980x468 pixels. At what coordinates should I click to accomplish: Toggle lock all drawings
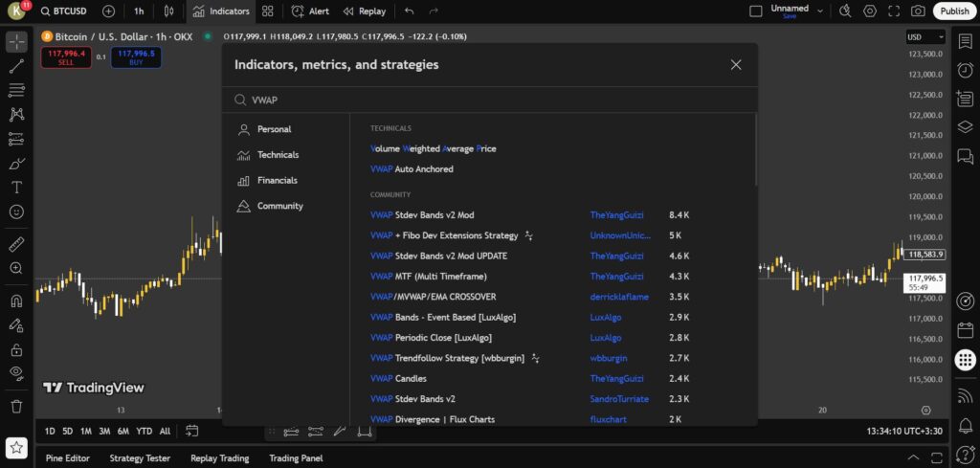pyautogui.click(x=17, y=349)
